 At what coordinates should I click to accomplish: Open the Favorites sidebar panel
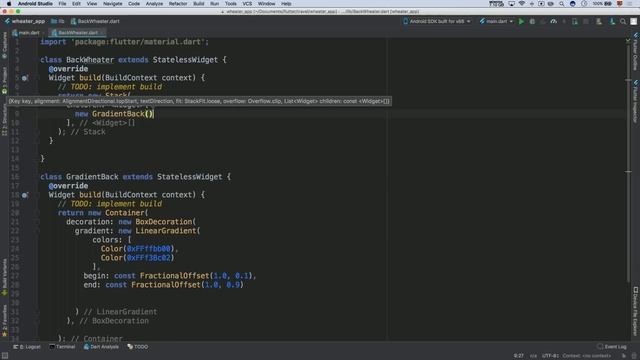[x=4, y=320]
